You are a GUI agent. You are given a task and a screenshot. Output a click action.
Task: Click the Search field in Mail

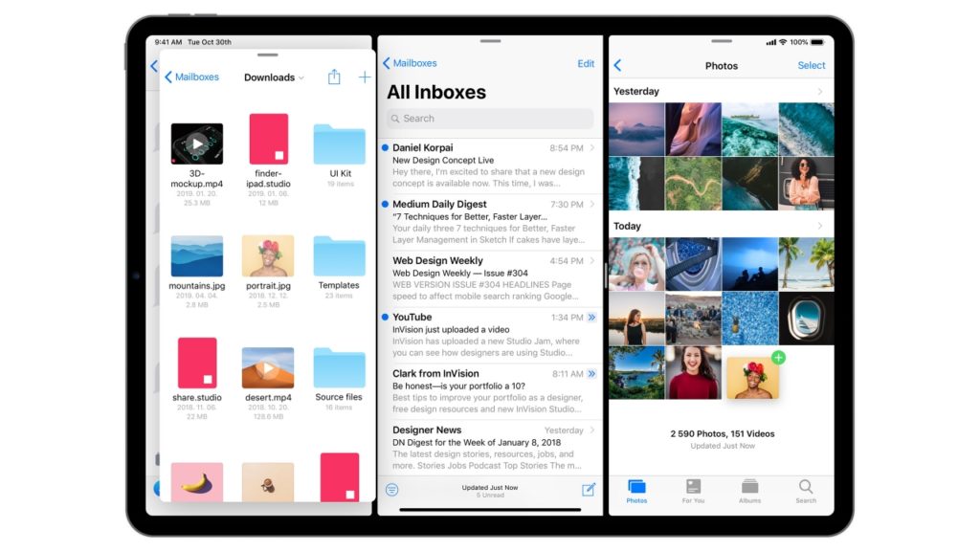(489, 118)
